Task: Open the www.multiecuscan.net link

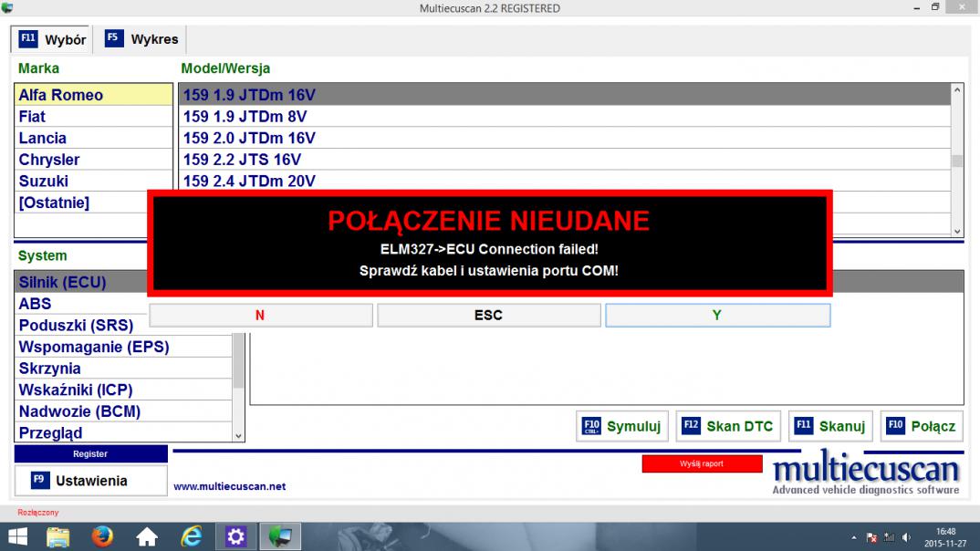Action: tap(229, 486)
